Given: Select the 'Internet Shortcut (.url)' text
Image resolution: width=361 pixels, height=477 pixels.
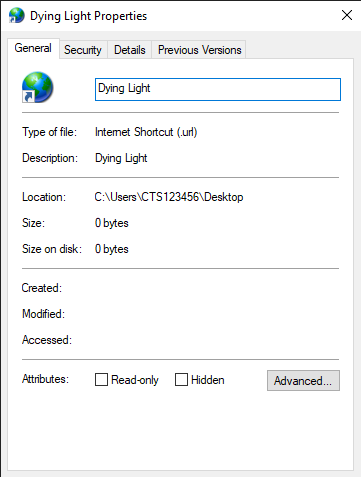Looking at the screenshot, I should pos(146,132).
